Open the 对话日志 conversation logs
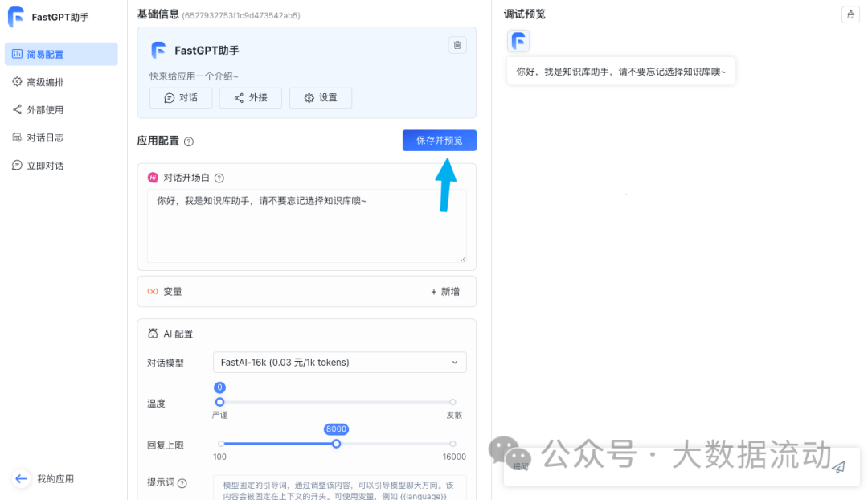The height and width of the screenshot is (500, 868). pyautogui.click(x=45, y=137)
